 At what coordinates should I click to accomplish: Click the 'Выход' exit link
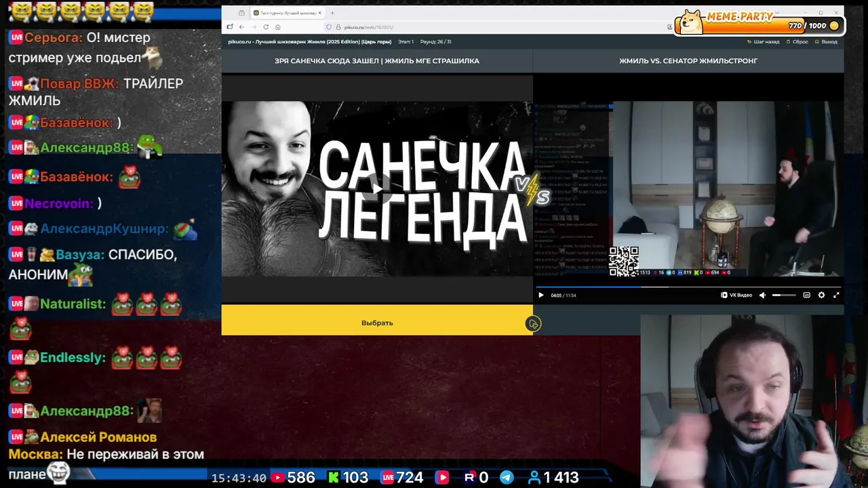pyautogui.click(x=826, y=41)
